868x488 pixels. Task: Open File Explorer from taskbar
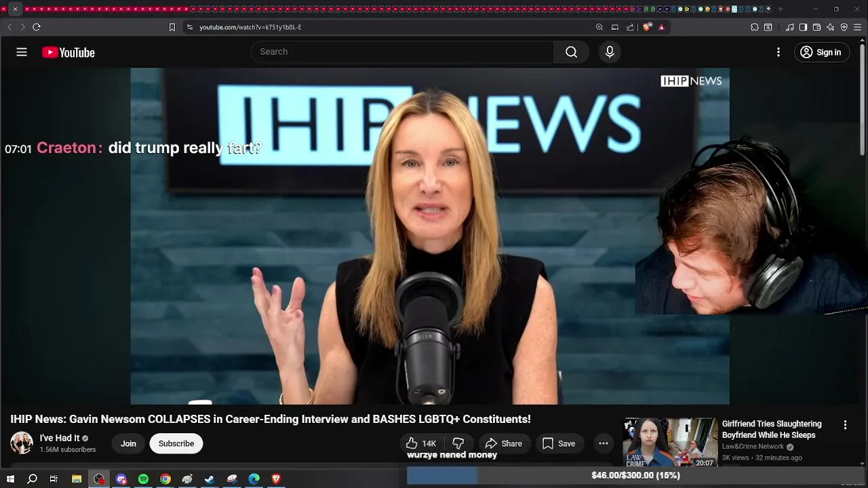[77, 479]
